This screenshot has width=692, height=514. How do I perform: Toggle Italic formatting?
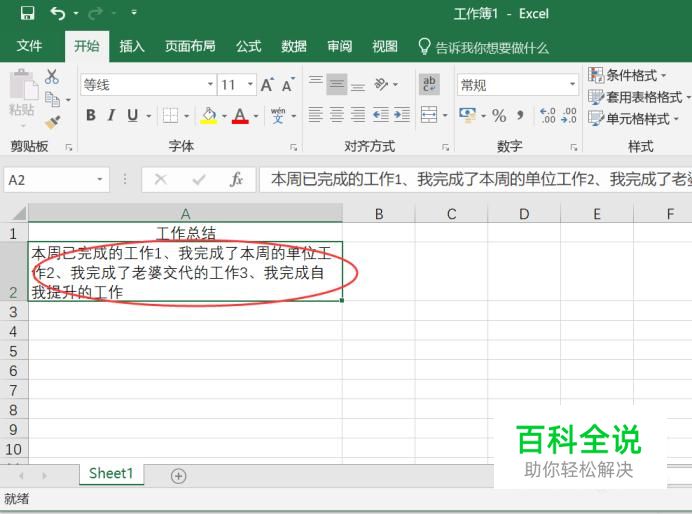[111, 116]
